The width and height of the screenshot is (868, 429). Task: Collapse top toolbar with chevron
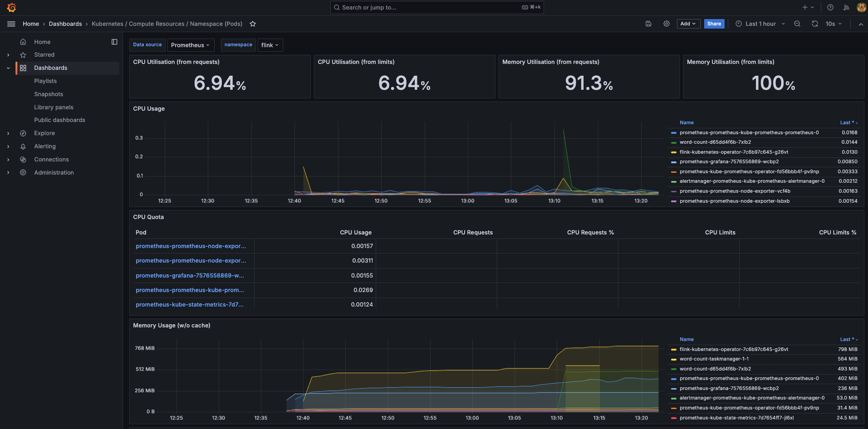click(x=861, y=24)
